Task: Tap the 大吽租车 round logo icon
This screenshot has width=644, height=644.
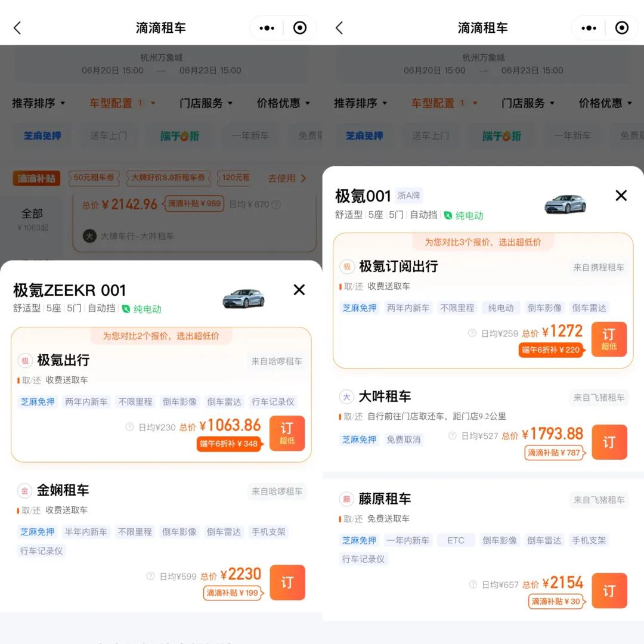Action: click(346, 397)
